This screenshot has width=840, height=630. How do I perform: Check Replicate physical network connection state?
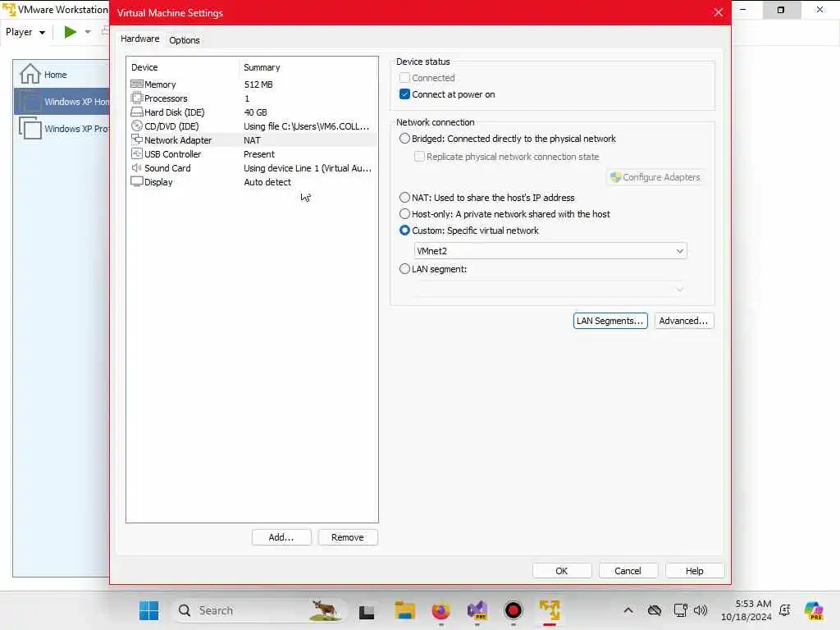[419, 157]
